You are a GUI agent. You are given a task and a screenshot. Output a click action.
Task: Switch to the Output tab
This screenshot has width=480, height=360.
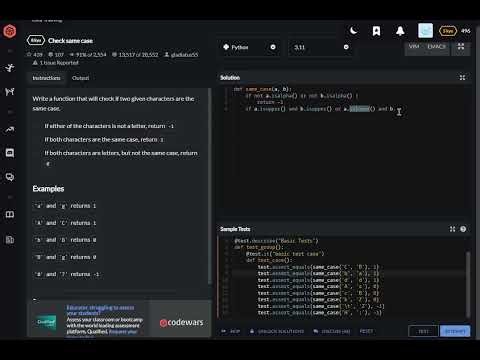click(80, 78)
